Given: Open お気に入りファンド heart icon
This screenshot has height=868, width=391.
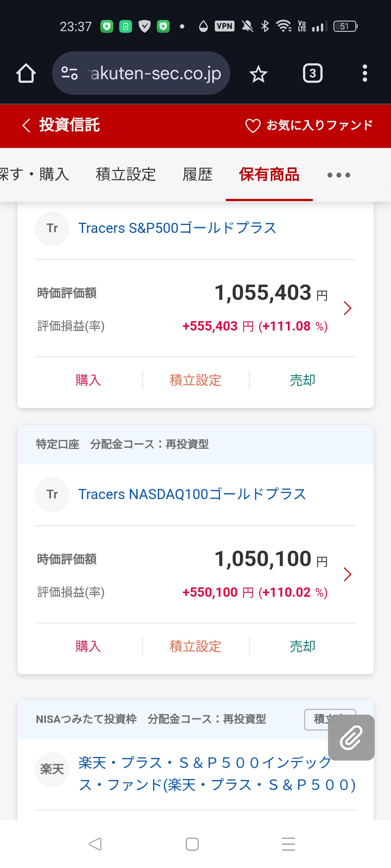Looking at the screenshot, I should coord(253,126).
